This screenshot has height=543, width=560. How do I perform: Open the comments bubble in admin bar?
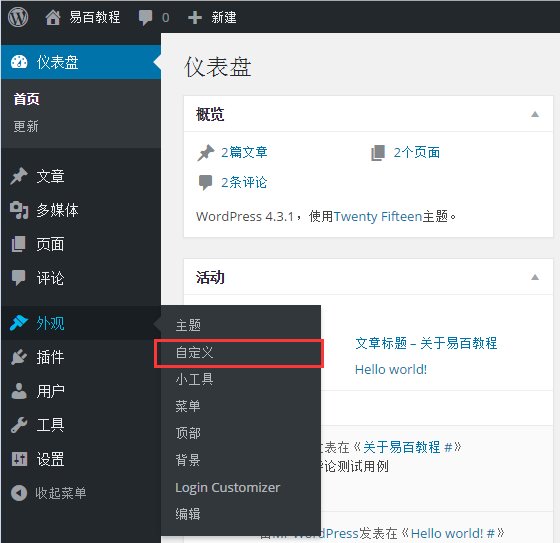coord(145,18)
